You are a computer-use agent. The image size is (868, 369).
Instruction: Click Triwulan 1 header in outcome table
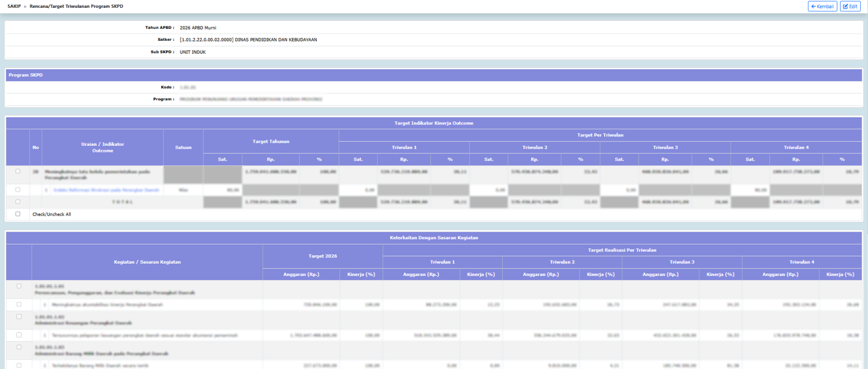404,147
